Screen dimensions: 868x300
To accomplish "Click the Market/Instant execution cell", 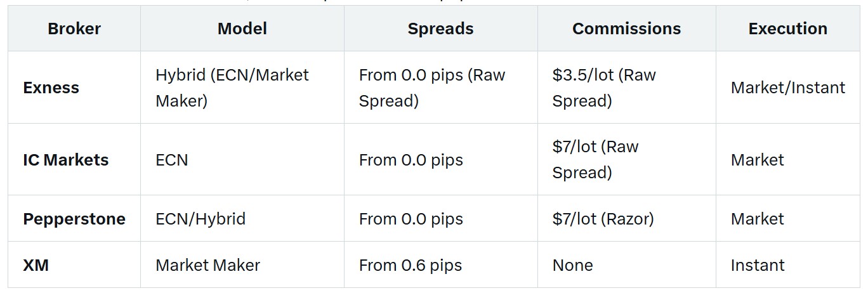I will pos(788,88).
